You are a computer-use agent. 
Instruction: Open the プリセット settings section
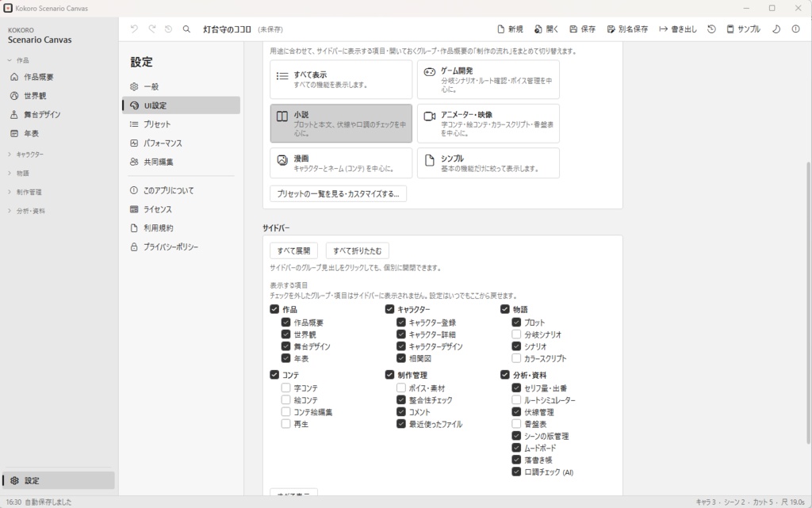[182, 124]
